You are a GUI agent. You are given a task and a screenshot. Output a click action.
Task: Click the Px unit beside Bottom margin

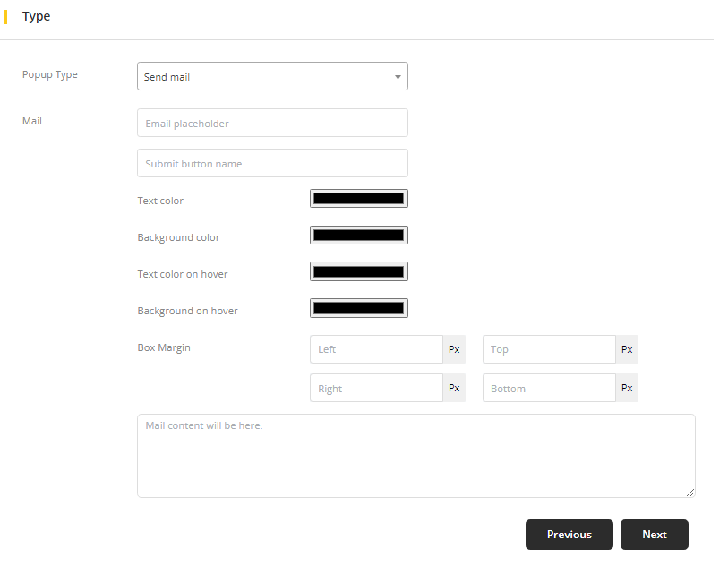point(627,388)
